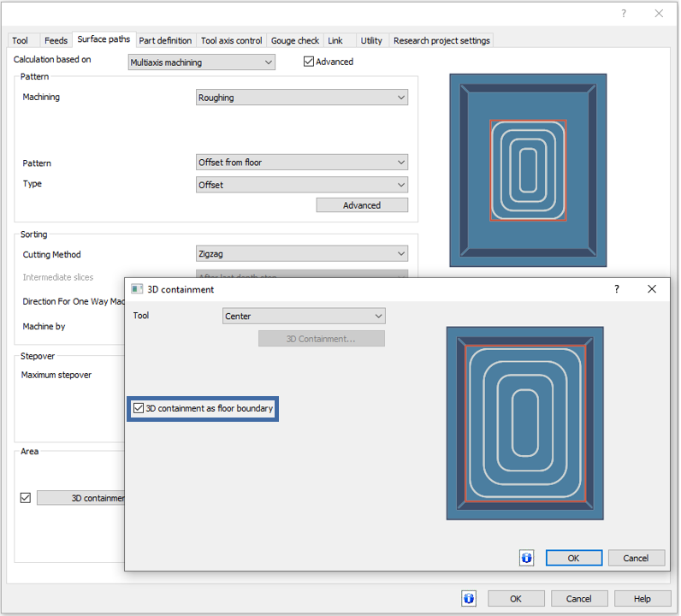Open the Research project settings tab
The width and height of the screenshot is (681, 616).
coord(441,40)
